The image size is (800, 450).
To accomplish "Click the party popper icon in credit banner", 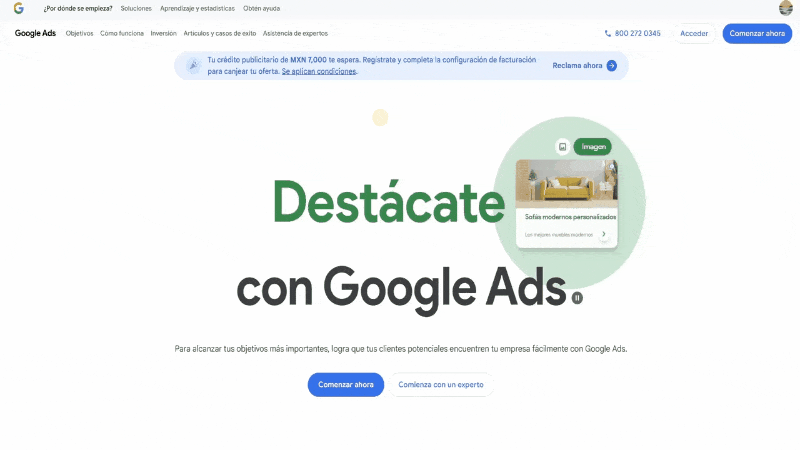I will (192, 66).
